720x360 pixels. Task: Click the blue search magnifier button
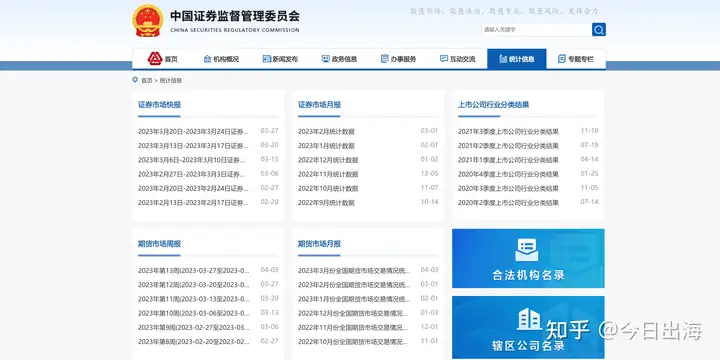(598, 30)
